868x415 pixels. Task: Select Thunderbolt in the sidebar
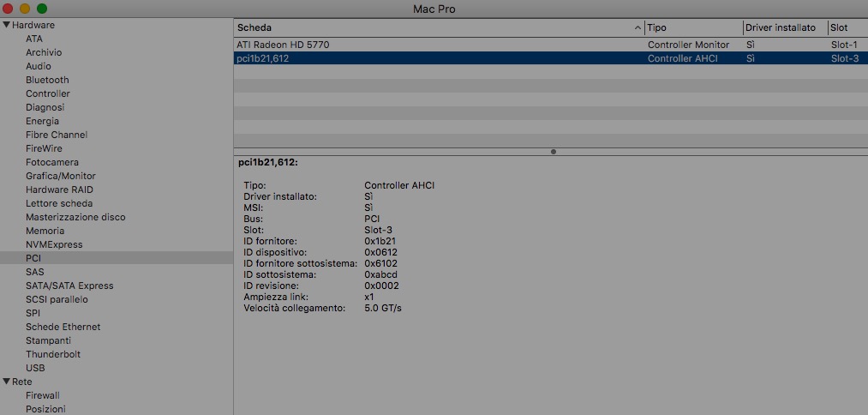[53, 354]
